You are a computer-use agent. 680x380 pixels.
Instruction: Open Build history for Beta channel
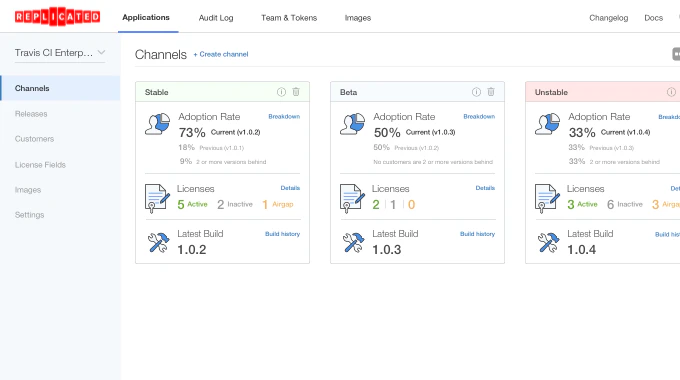coord(477,234)
